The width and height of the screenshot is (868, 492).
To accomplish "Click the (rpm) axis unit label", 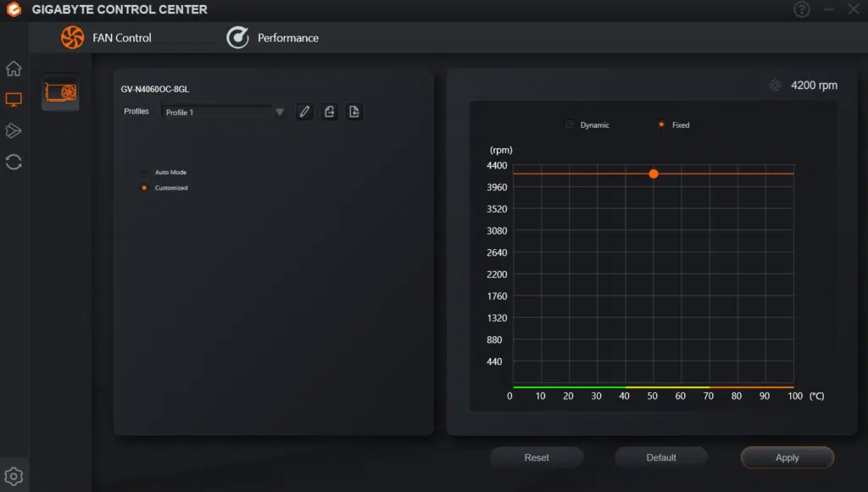I will (x=501, y=150).
